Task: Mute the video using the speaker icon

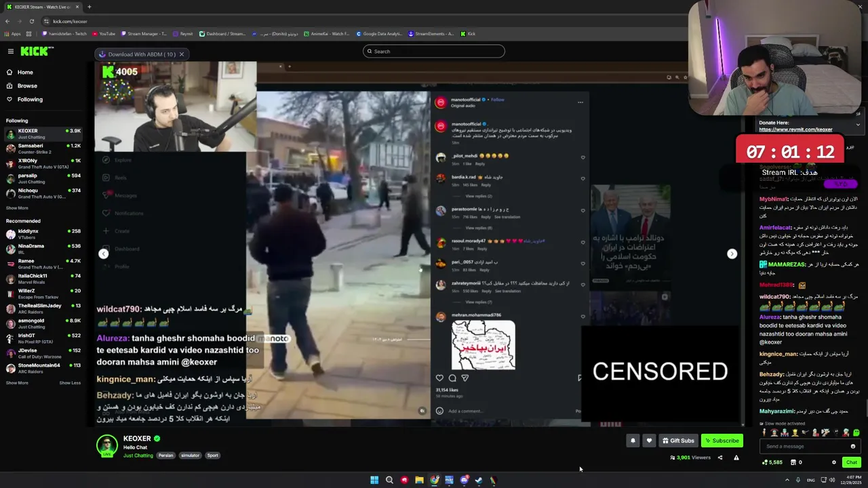Action: point(422,411)
